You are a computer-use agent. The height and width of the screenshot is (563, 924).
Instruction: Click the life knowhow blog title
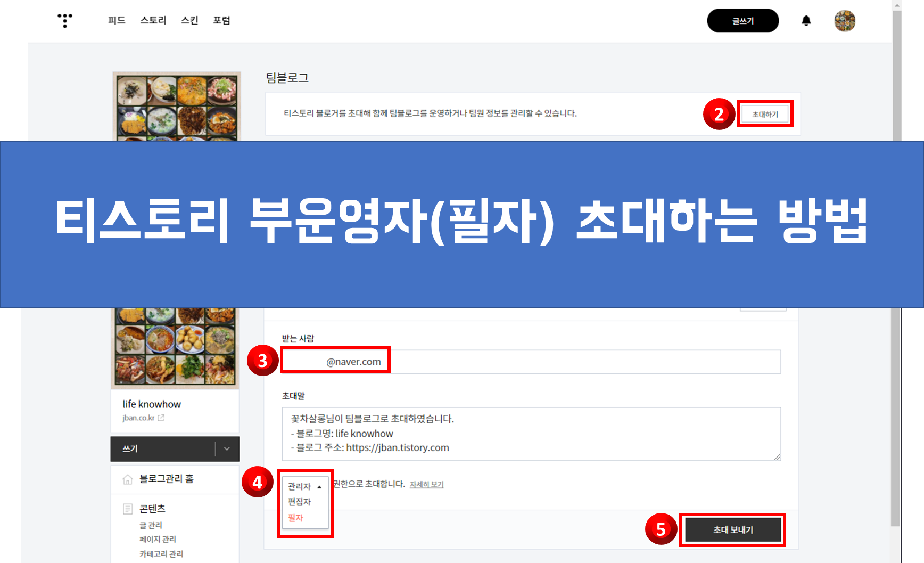click(x=152, y=404)
